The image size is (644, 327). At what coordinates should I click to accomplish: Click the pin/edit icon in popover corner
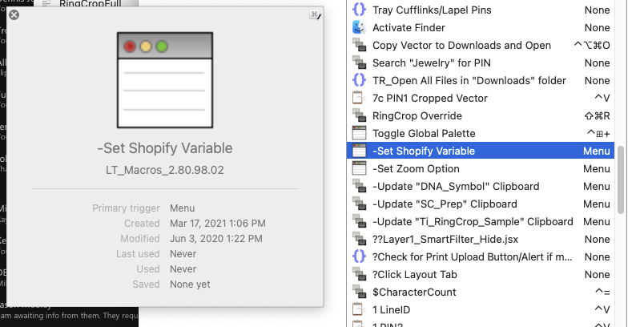(x=315, y=14)
